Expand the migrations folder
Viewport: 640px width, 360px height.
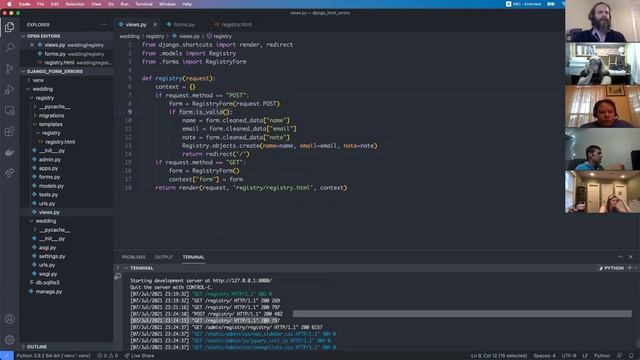click(x=51, y=116)
